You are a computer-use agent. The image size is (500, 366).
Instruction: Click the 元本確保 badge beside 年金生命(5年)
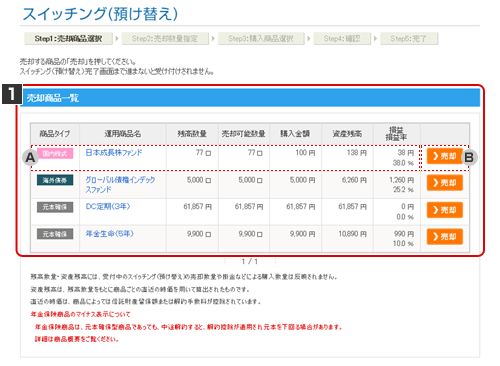click(x=55, y=234)
